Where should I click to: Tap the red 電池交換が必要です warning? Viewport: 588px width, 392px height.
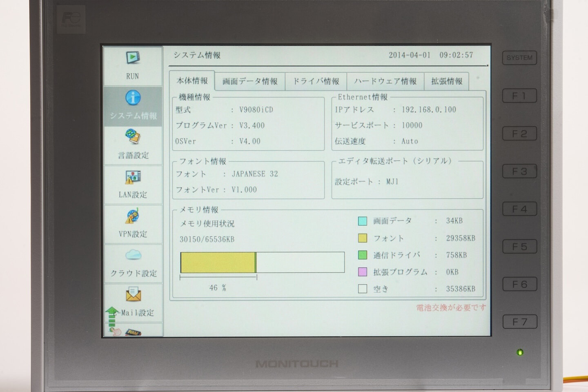451,307
